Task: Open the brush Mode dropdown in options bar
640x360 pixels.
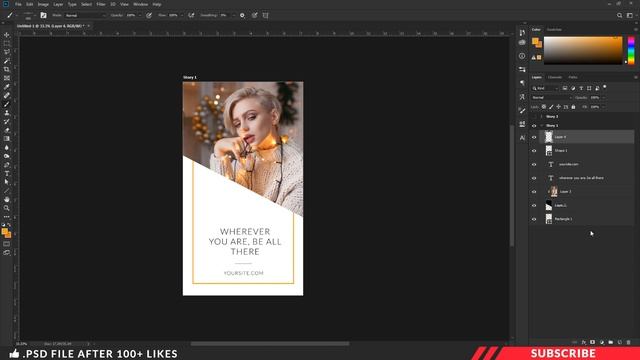Action: [x=85, y=15]
